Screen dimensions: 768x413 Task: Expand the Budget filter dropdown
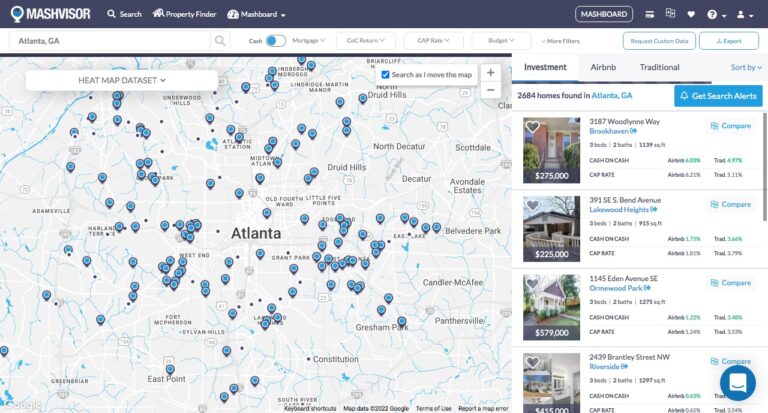click(x=502, y=41)
